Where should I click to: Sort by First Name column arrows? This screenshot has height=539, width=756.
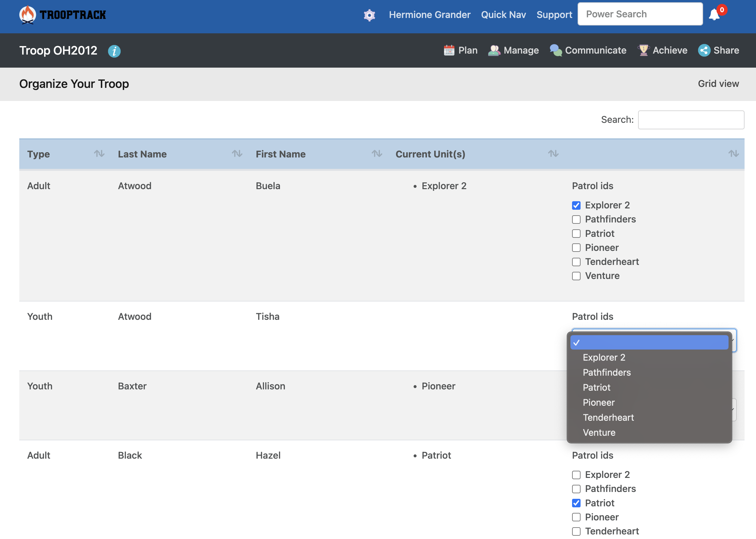[x=376, y=154]
